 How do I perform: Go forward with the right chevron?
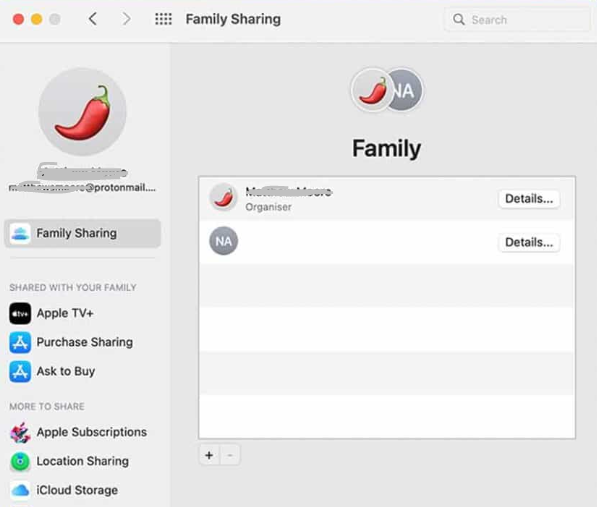click(x=126, y=19)
